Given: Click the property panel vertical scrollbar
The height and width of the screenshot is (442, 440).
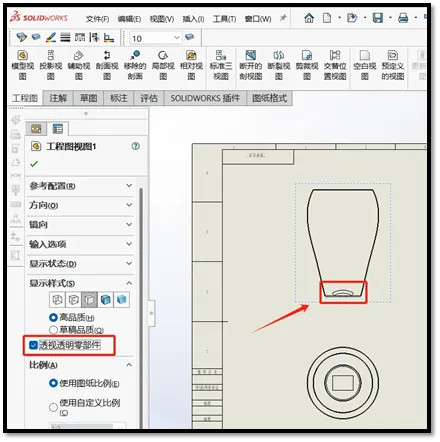Looking at the screenshot, I should click(141, 307).
